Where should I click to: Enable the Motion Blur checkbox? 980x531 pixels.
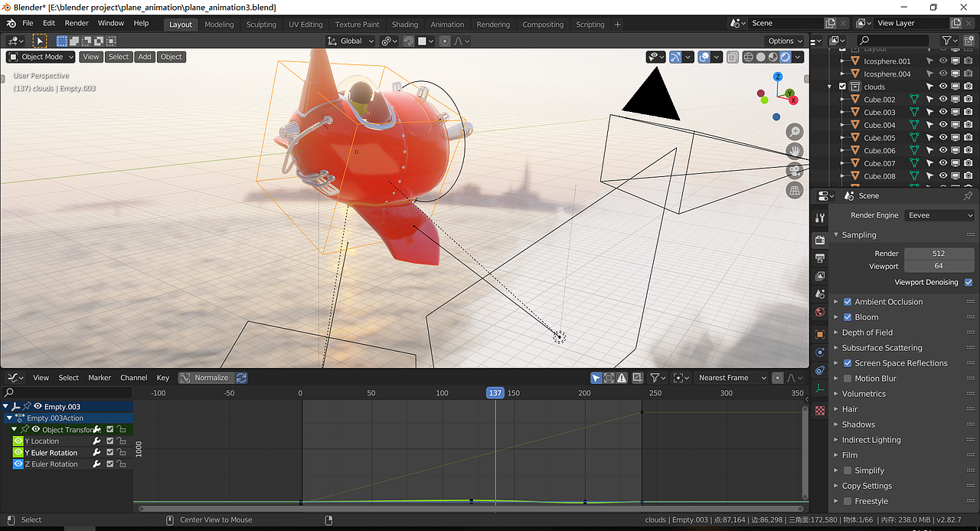point(848,379)
